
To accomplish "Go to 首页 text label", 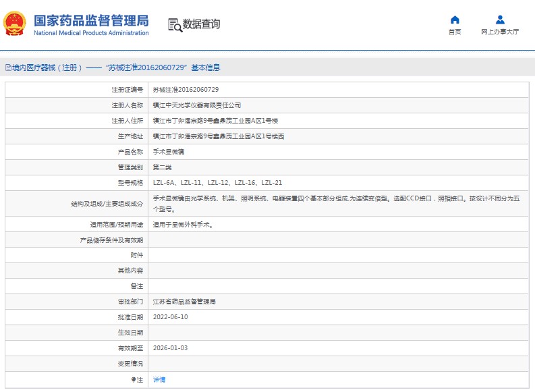I will (455, 32).
